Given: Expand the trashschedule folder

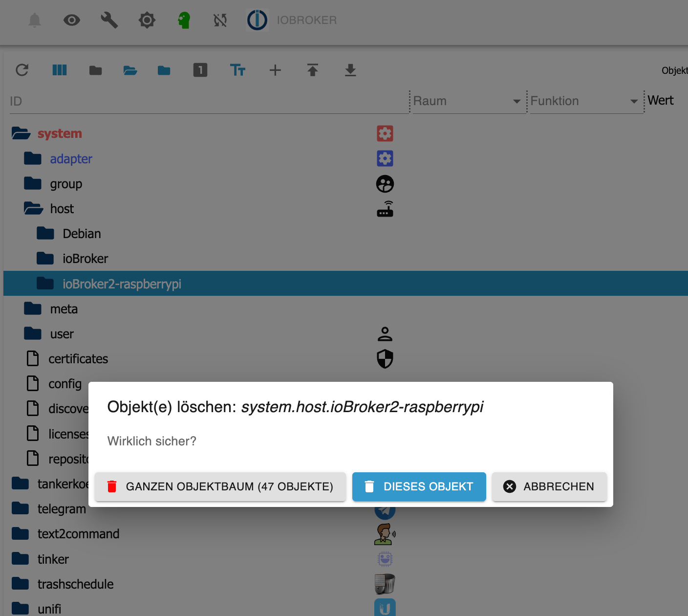Looking at the screenshot, I should click(21, 583).
